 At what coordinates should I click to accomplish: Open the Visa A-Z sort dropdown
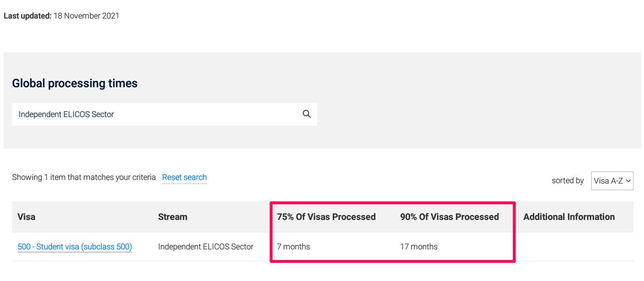click(x=612, y=181)
